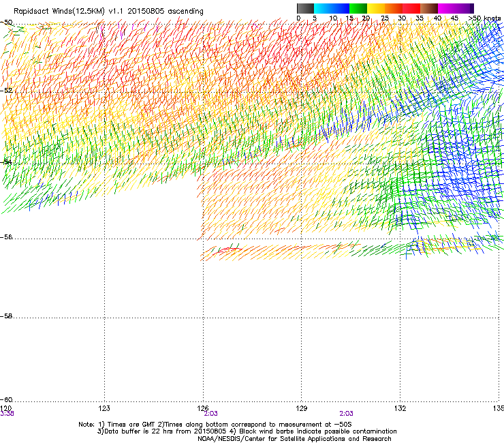Screen dimensions: 504x443
Task: Click the "40" label under the color bar
Action: (x=437, y=18)
